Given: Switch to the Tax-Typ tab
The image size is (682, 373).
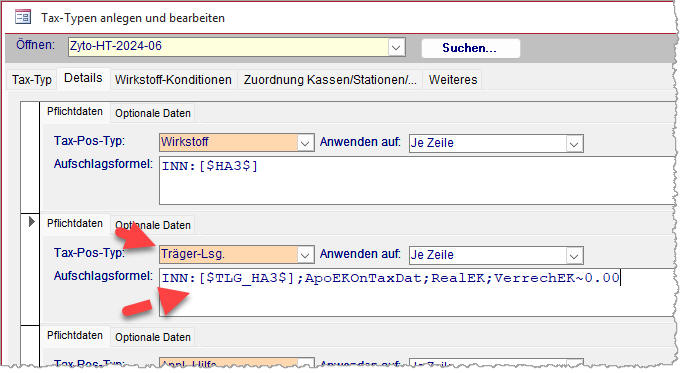Looking at the screenshot, I should click(x=32, y=80).
